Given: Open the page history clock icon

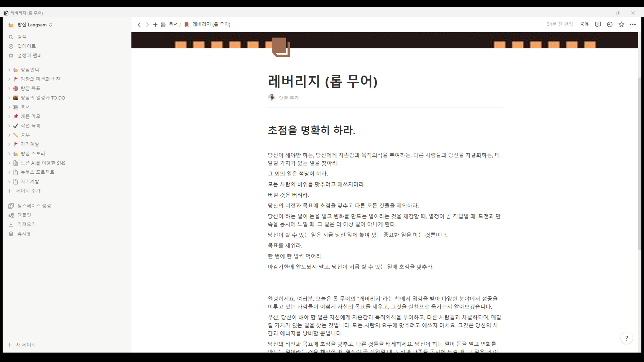Looking at the screenshot, I should pyautogui.click(x=610, y=24).
